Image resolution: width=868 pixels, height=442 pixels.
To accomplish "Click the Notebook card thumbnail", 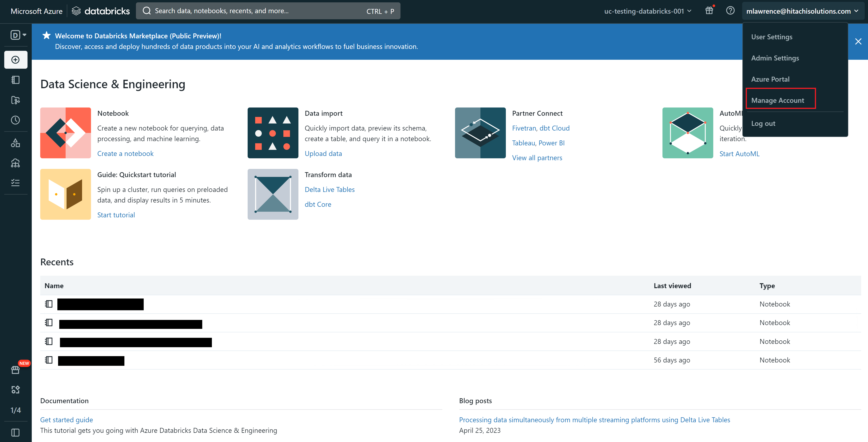I will [x=65, y=133].
